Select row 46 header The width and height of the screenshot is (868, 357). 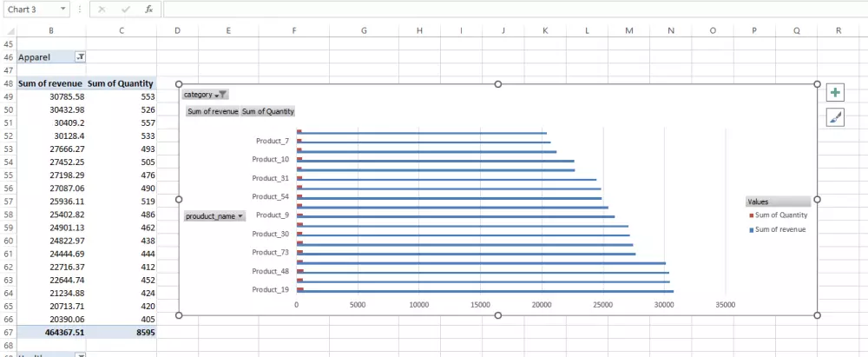pos(9,57)
